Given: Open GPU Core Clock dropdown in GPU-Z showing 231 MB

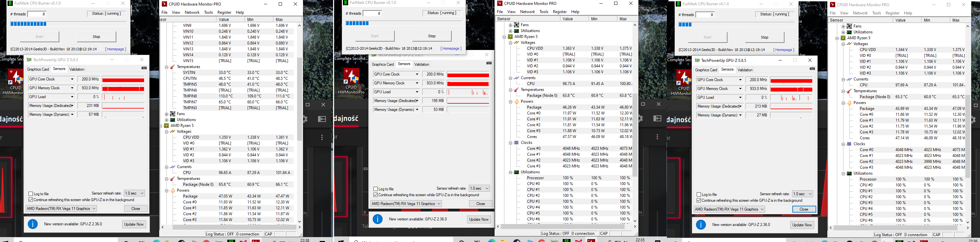Looking at the screenshot, I should click(x=51, y=79).
